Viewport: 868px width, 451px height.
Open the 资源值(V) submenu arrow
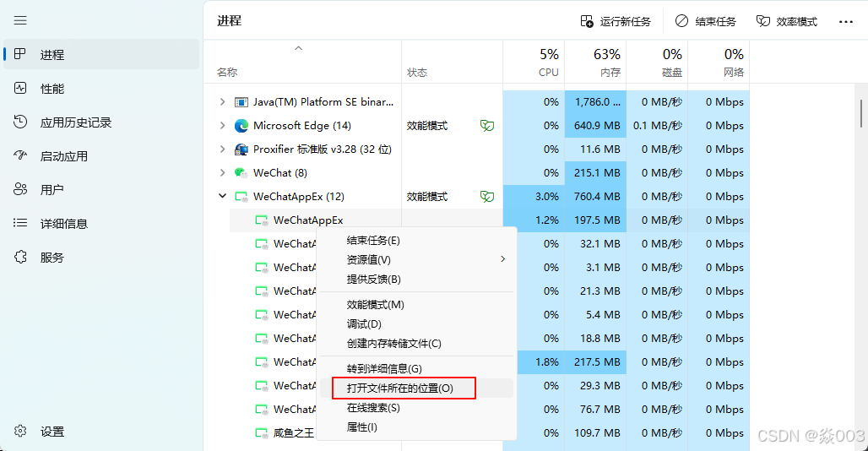[x=502, y=259]
